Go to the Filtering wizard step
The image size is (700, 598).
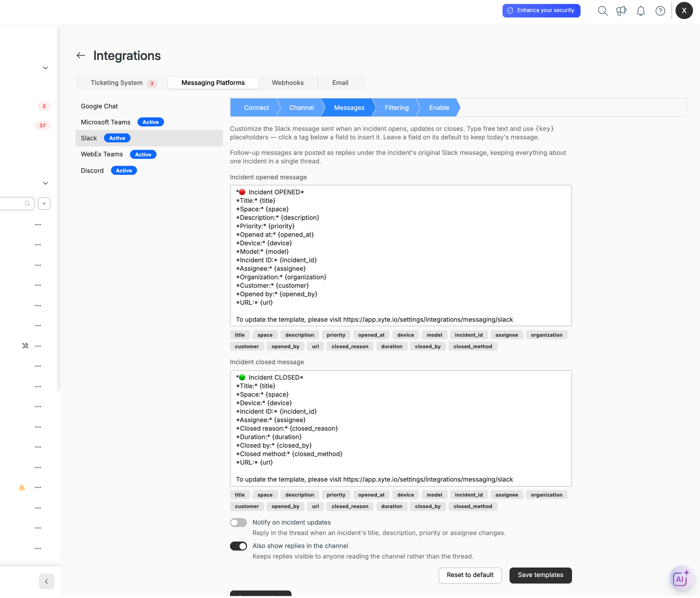(397, 108)
